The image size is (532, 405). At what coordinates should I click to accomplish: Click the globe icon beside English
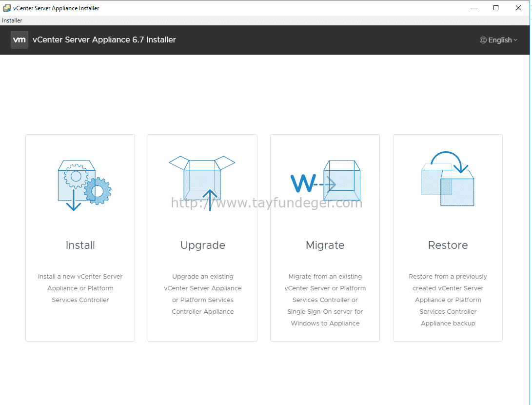pyautogui.click(x=483, y=40)
